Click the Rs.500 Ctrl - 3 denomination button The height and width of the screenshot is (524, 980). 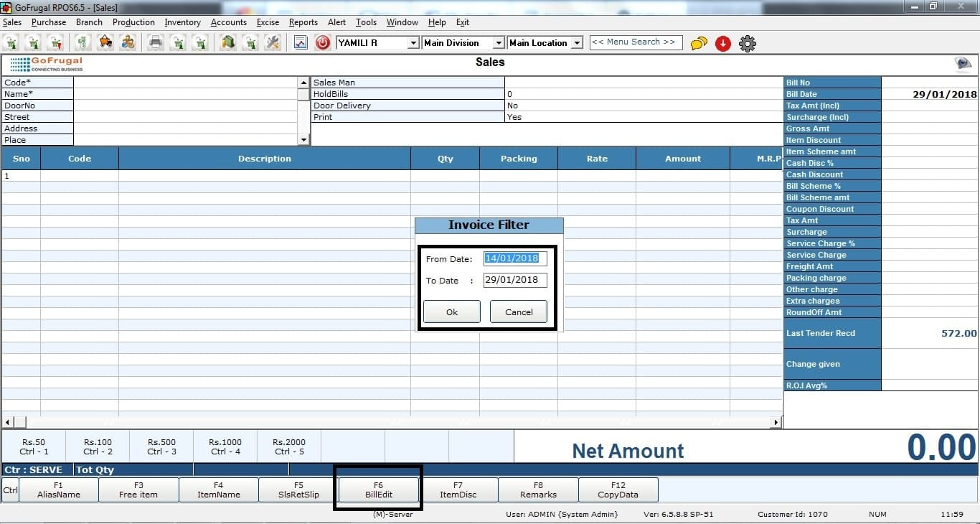(161, 446)
